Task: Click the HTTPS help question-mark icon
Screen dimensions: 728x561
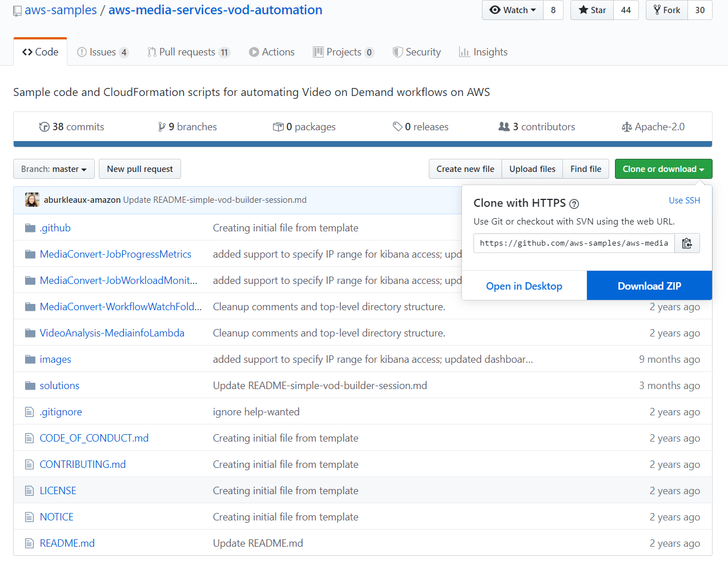Action: [574, 204]
